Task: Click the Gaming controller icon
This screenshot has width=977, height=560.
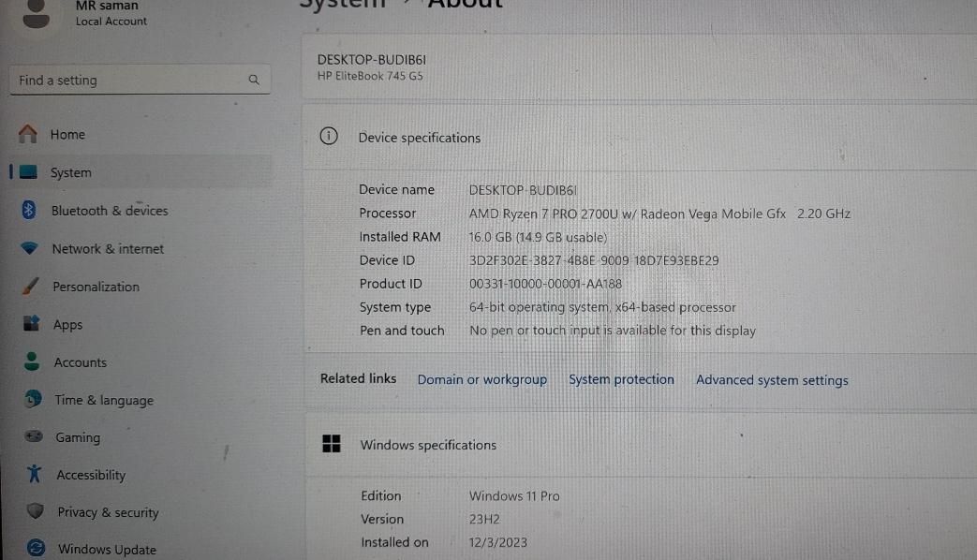Action: click(x=34, y=436)
